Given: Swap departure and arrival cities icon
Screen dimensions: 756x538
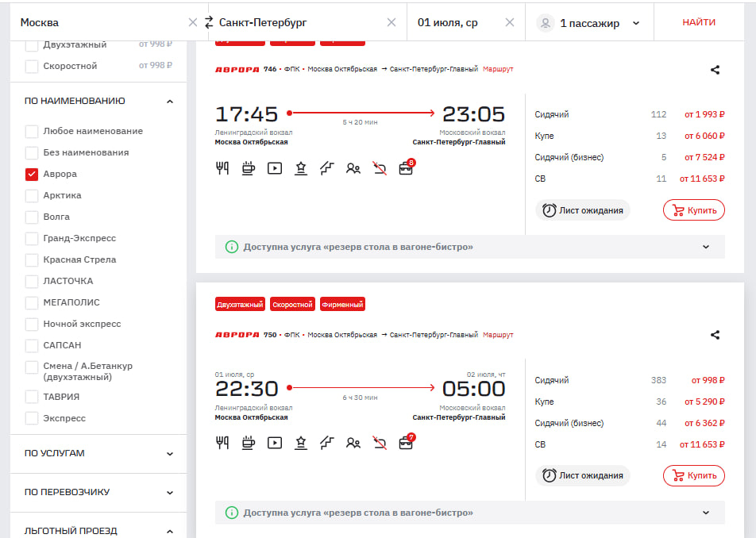Looking at the screenshot, I should coord(209,22).
